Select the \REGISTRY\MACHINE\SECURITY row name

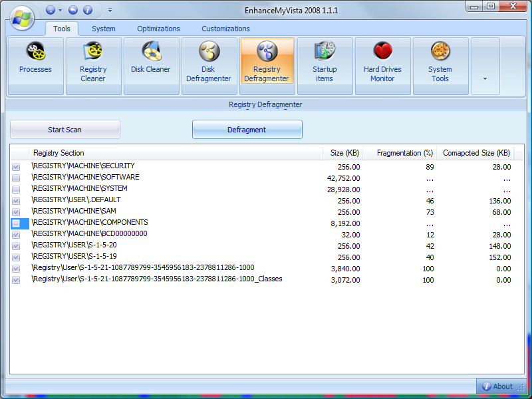[83, 166]
